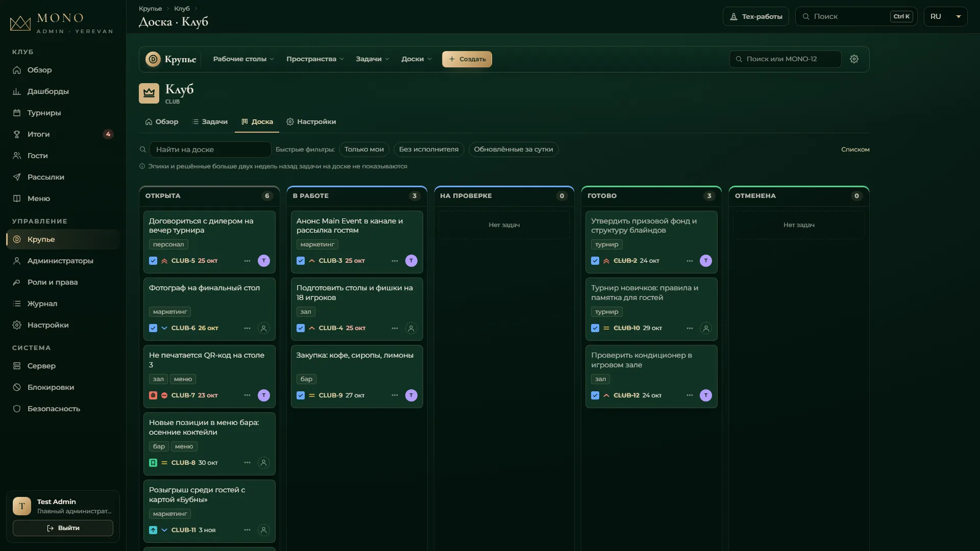
Task: Open Безопасность page
Action: coord(63,409)
